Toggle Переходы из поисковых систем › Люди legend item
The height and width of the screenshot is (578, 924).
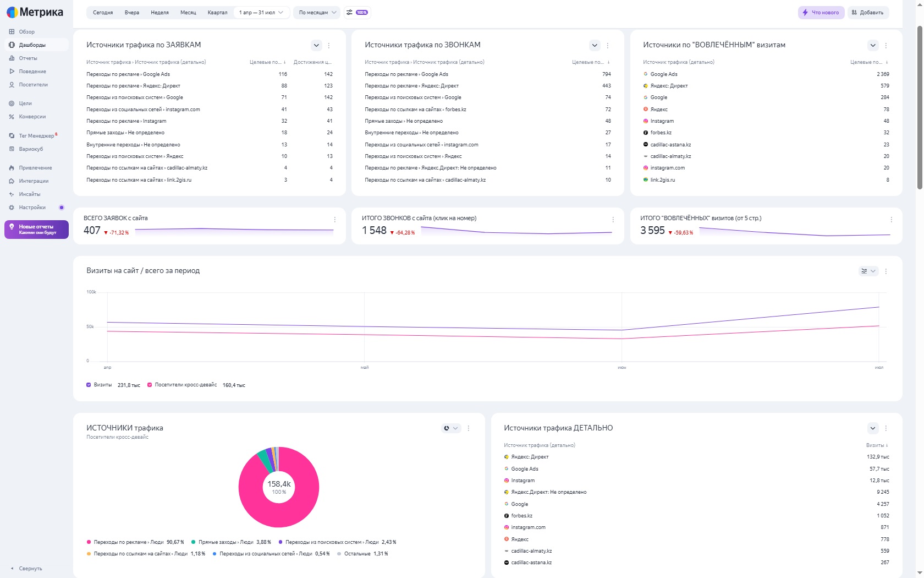[x=337, y=542]
